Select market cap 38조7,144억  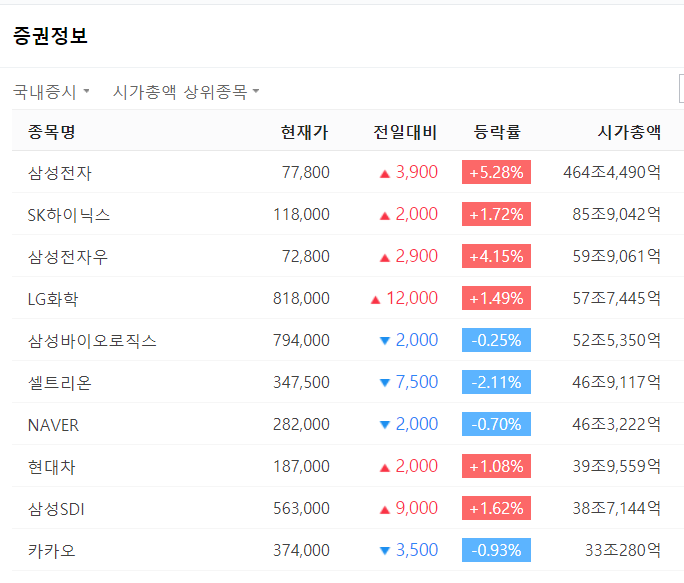[x=616, y=508]
